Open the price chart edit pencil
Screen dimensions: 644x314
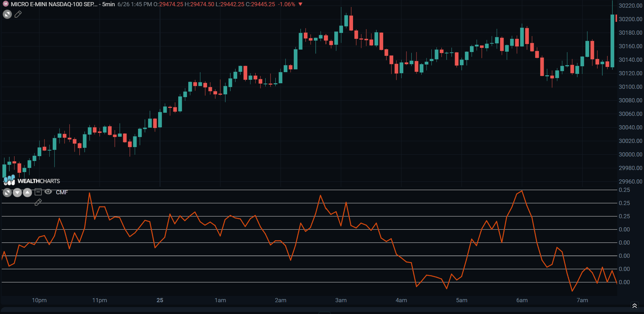(18, 14)
